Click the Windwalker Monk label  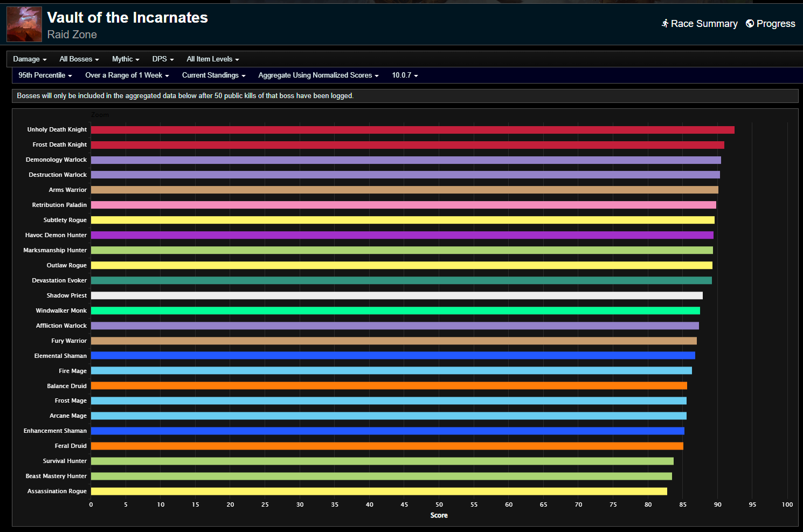click(61, 311)
